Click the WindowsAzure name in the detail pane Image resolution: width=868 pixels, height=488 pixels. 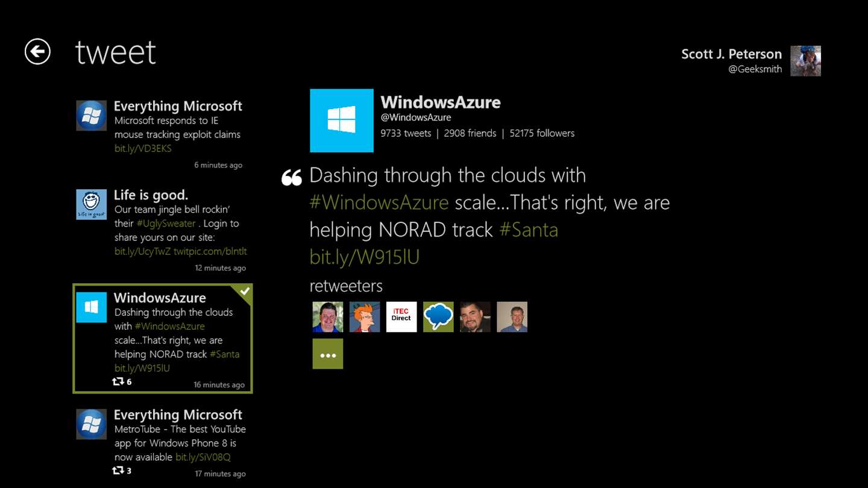pos(441,102)
